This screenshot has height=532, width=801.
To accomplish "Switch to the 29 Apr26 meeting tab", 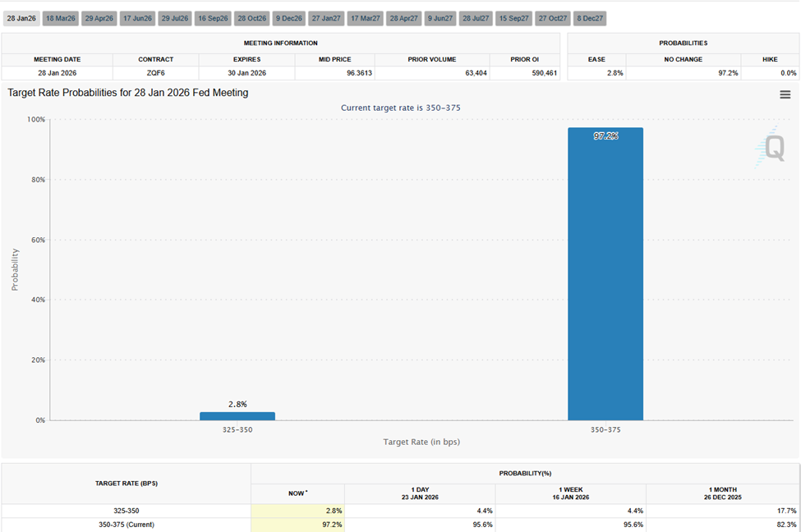I will tap(99, 17).
